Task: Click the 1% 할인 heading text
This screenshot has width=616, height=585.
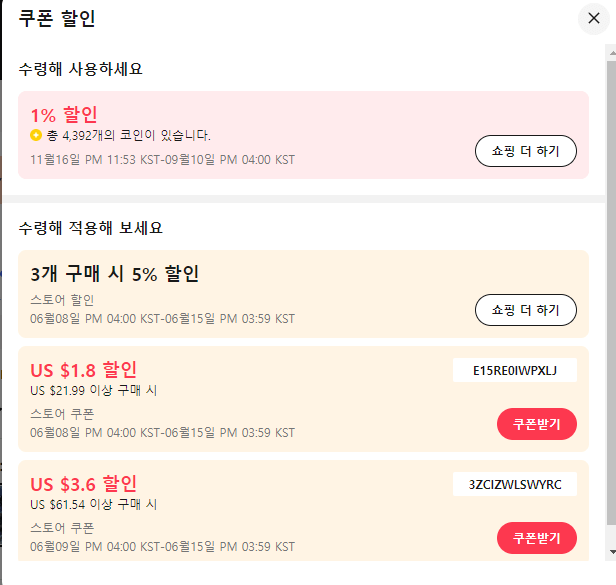Action: point(64,115)
